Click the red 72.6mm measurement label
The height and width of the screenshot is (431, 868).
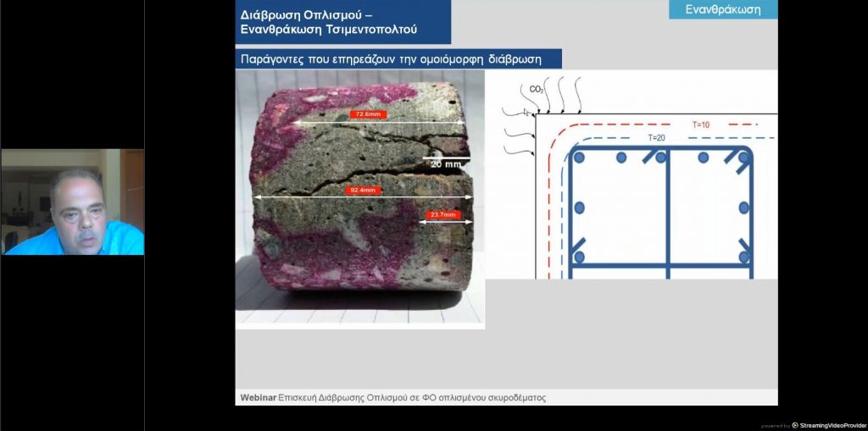click(x=370, y=113)
